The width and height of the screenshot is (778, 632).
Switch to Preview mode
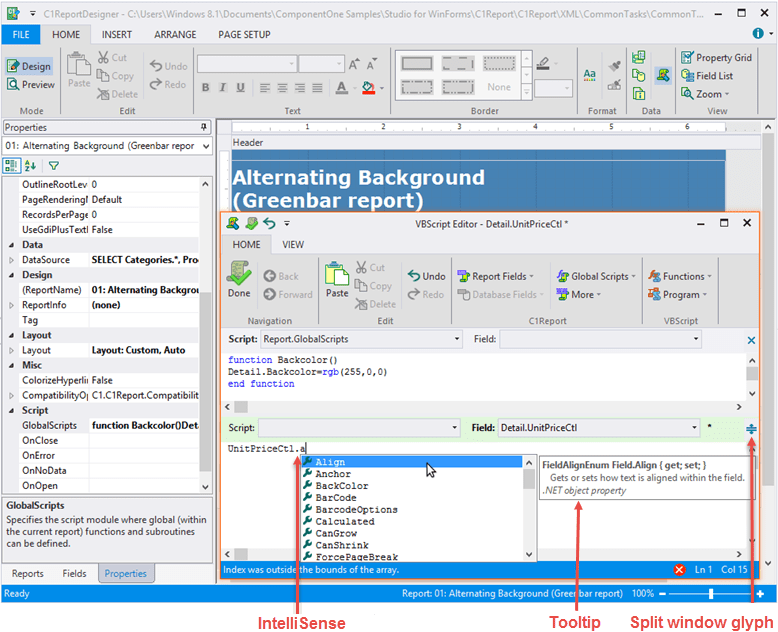[31, 84]
